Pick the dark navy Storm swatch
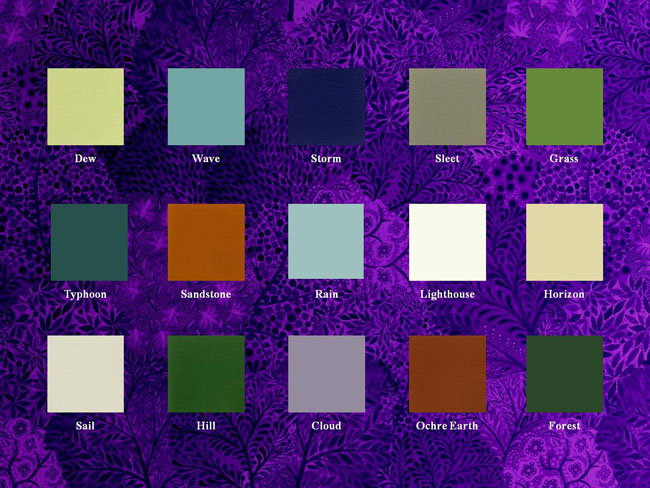650x488 pixels. tap(326, 107)
